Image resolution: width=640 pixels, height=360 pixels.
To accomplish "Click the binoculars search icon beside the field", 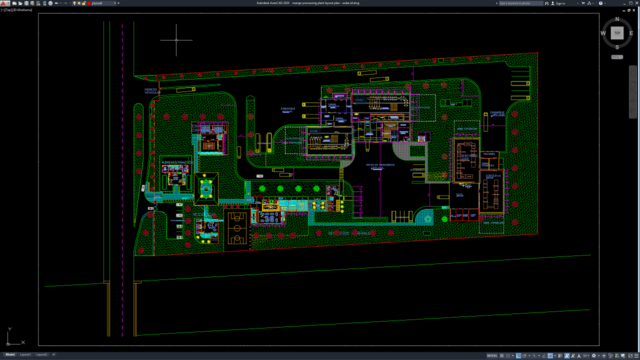I will pyautogui.click(x=547, y=3).
